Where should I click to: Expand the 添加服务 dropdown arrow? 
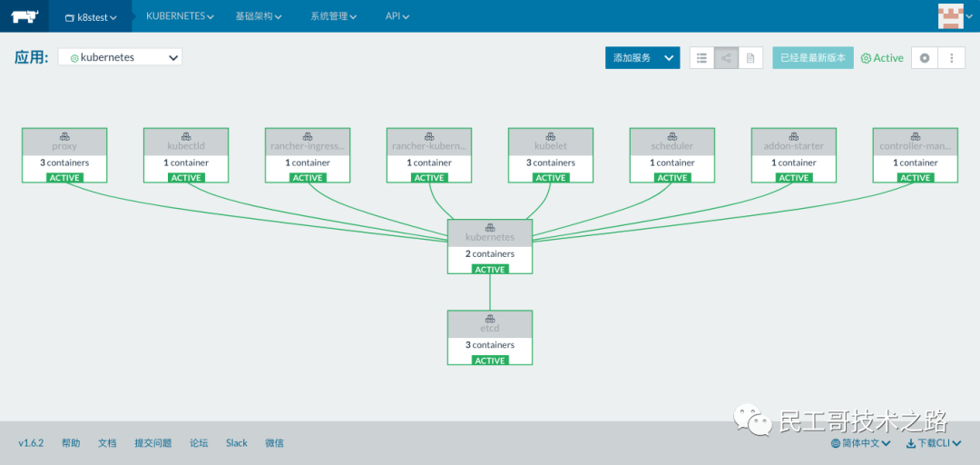[670, 57]
